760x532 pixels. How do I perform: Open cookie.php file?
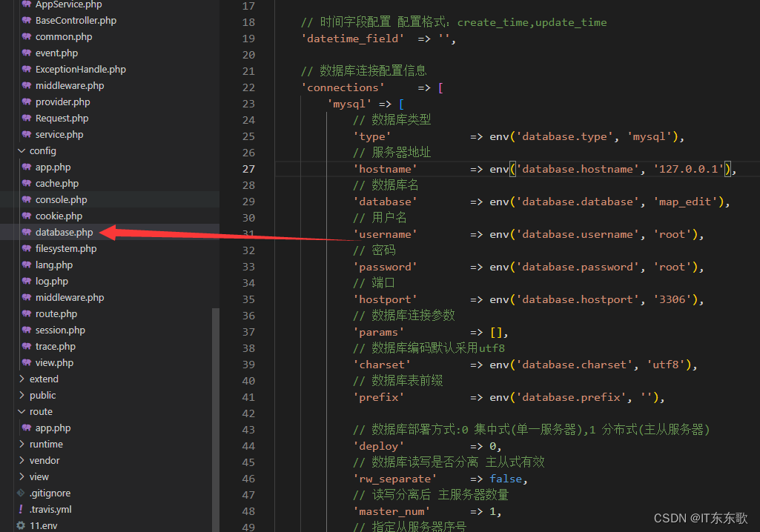click(x=59, y=216)
